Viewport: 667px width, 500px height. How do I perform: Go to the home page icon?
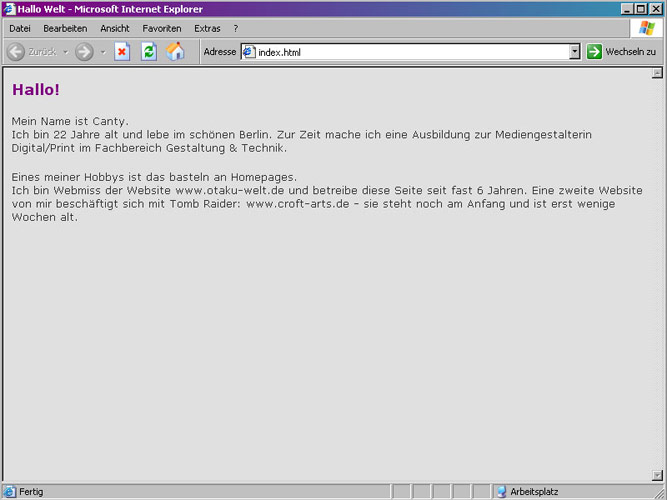point(175,51)
